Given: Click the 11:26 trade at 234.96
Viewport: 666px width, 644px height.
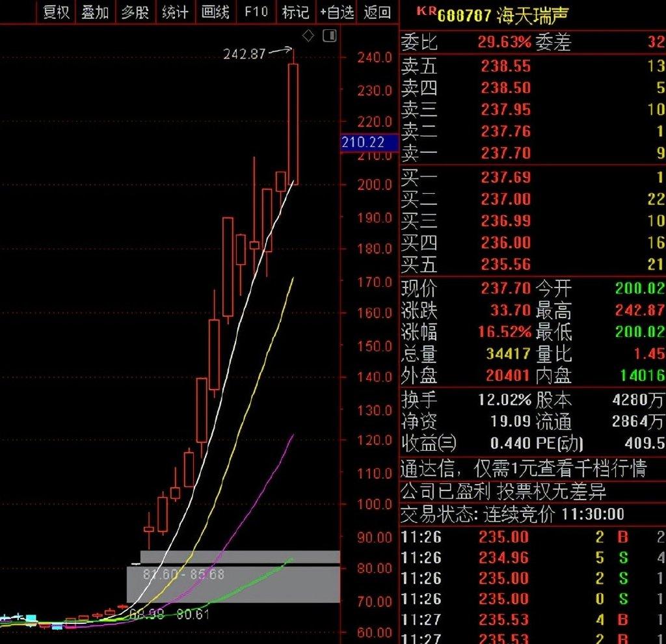Looking at the screenshot, I should [x=503, y=557].
